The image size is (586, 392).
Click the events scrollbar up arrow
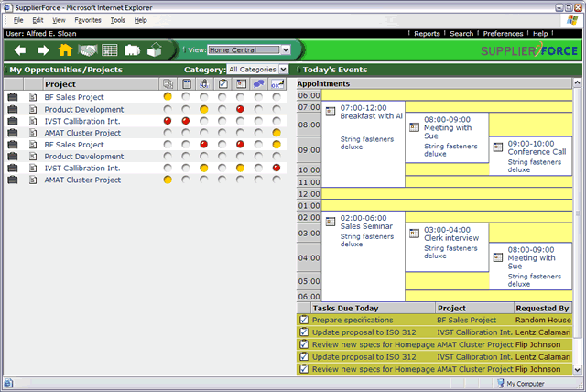(x=577, y=82)
